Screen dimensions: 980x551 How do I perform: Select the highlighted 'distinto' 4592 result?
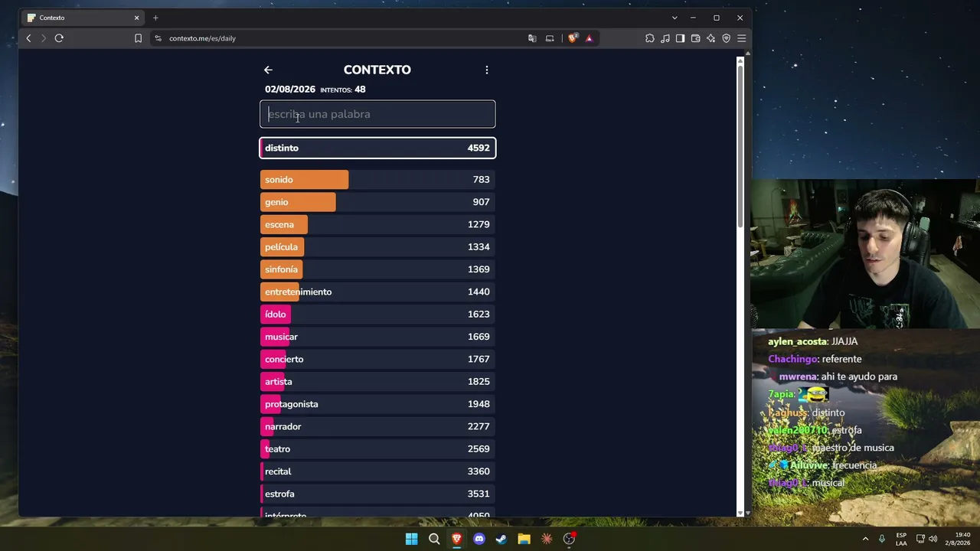pos(377,148)
